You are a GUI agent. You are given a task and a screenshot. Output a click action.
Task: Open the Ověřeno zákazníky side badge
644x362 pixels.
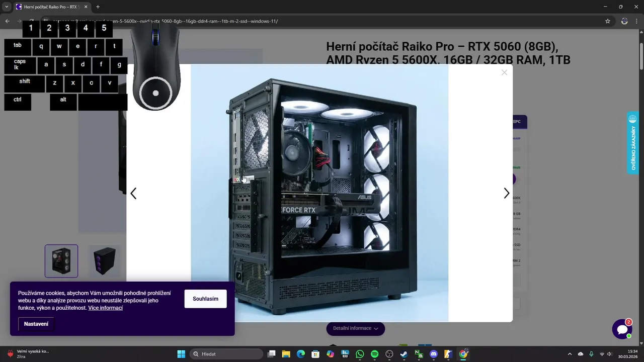tap(633, 143)
